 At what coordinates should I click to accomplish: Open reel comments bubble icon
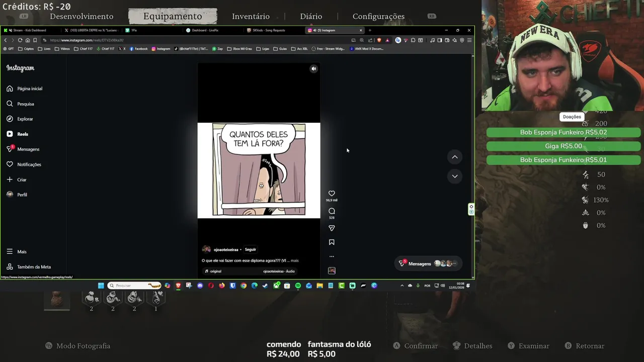click(332, 211)
